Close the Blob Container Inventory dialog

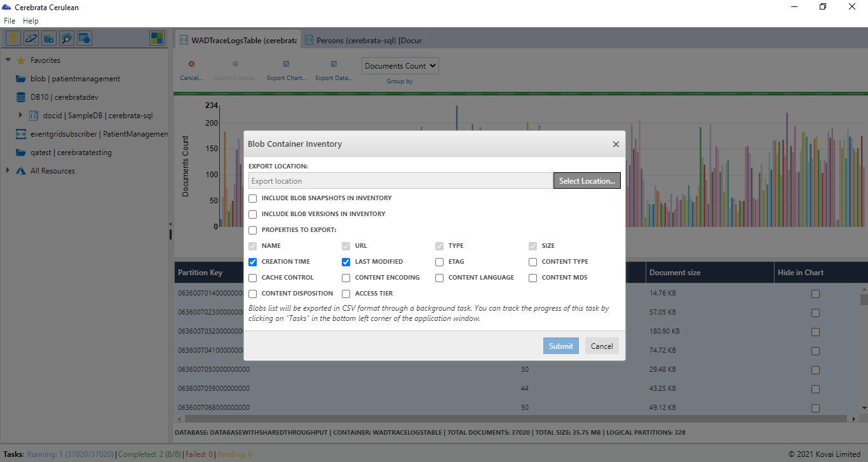tap(616, 144)
